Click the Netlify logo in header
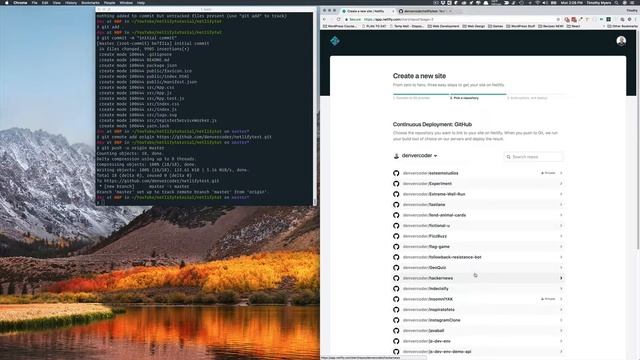 pyautogui.click(x=335, y=41)
